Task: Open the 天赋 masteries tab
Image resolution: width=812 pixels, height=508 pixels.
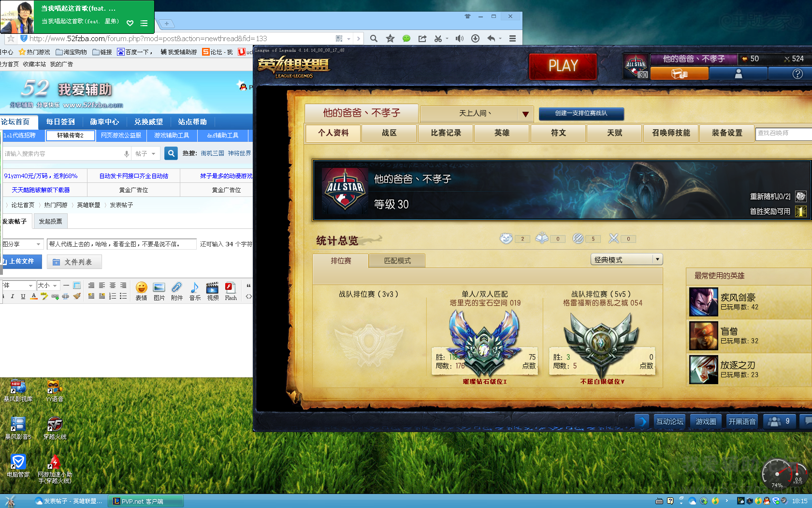Action: pos(615,133)
